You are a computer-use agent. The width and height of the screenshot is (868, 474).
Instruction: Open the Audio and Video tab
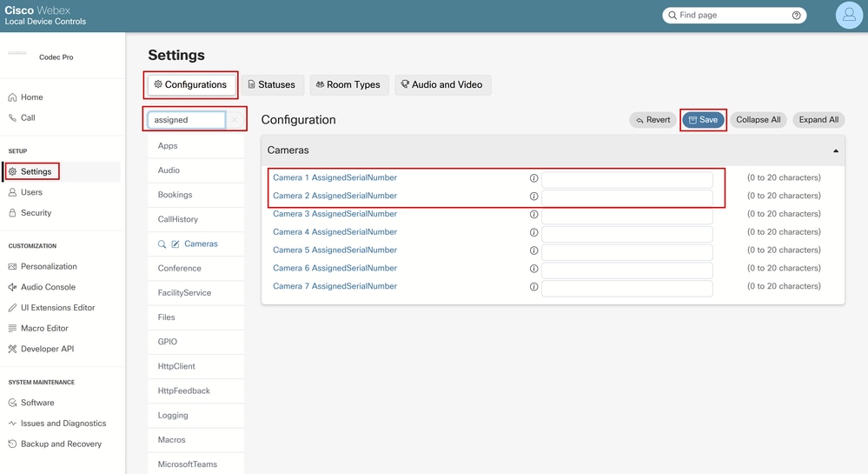[x=442, y=85]
